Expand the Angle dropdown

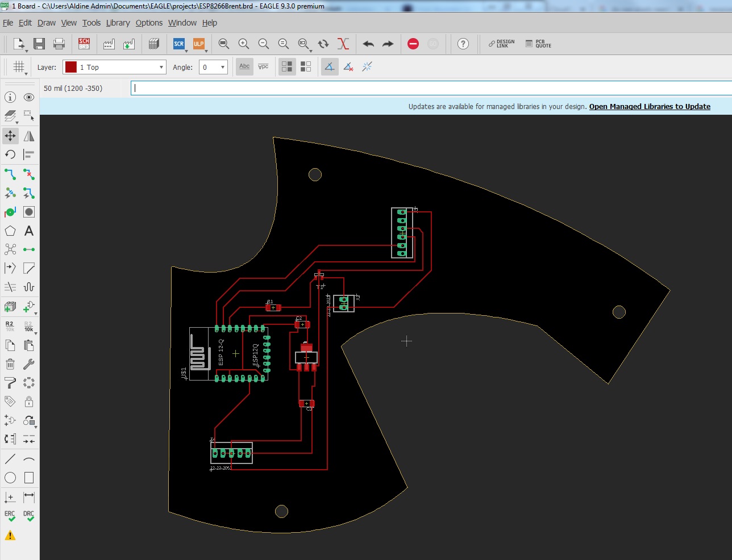(222, 67)
